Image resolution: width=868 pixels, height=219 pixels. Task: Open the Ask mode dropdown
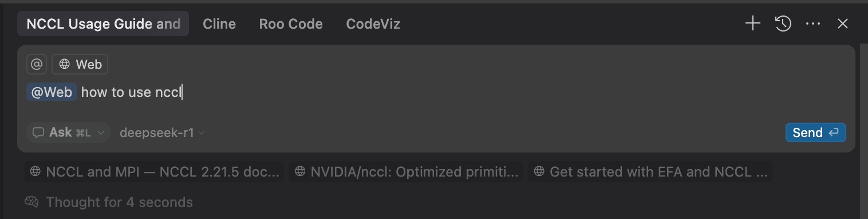(68, 132)
